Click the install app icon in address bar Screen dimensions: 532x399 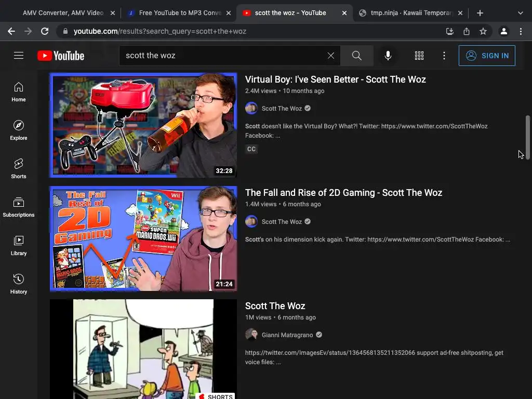[450, 31]
